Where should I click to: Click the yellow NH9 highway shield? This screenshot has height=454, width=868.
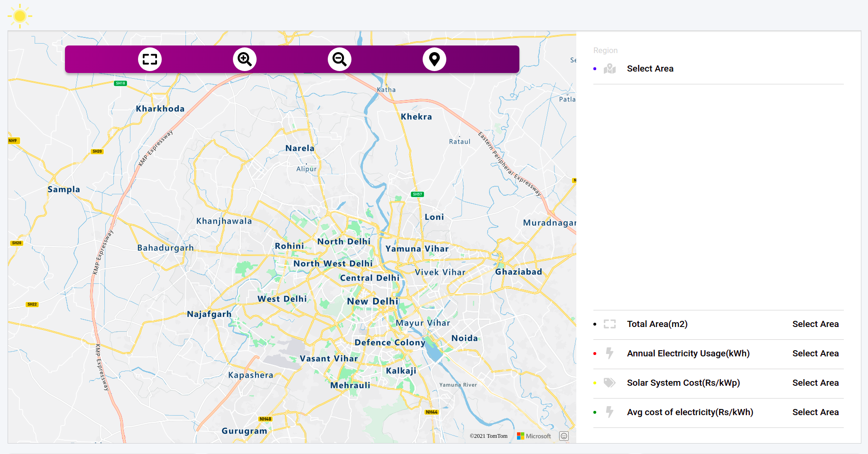13,141
